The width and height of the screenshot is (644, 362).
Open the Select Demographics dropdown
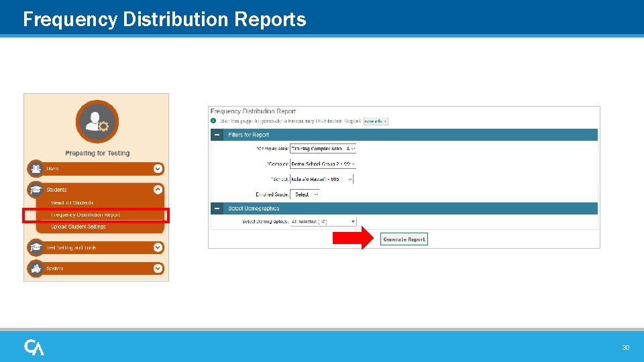point(323,222)
